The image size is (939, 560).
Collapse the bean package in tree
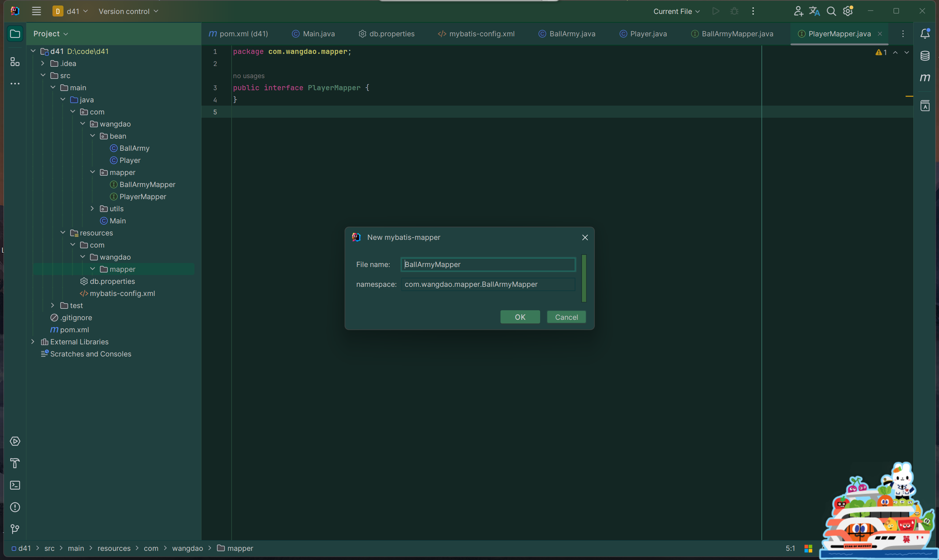(x=92, y=136)
